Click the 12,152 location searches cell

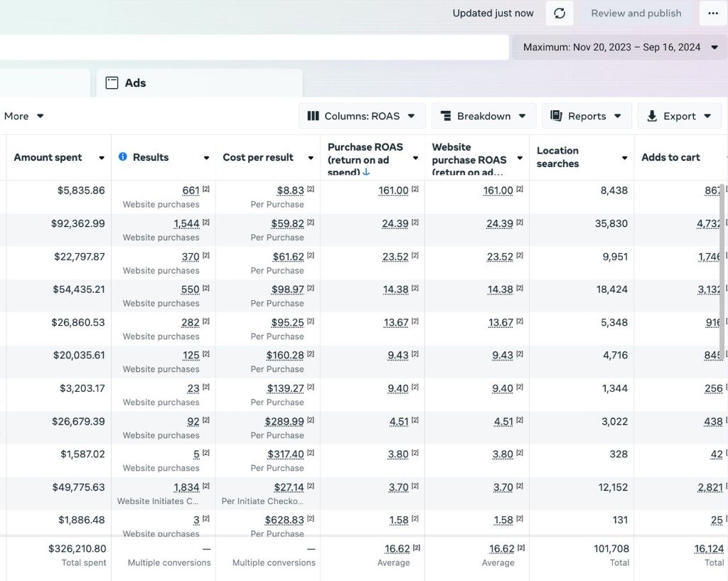tap(613, 487)
